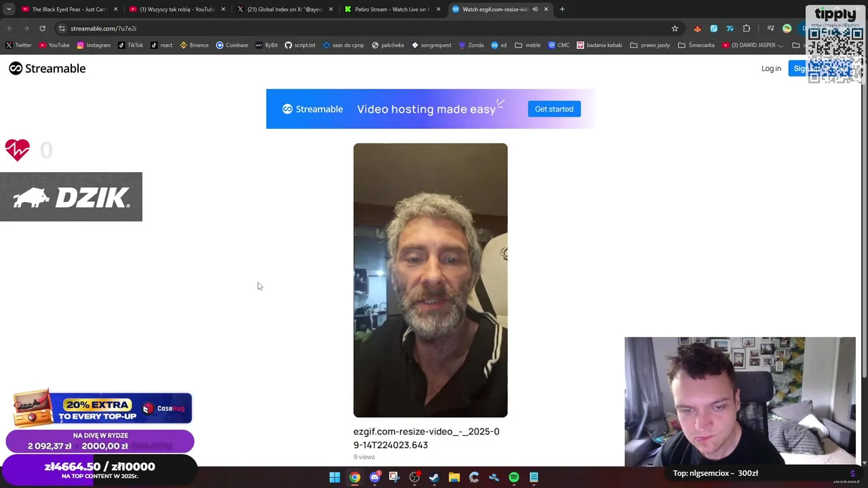The height and width of the screenshot is (488, 868).
Task: Click the '9 views' text under the video
Action: (x=364, y=457)
